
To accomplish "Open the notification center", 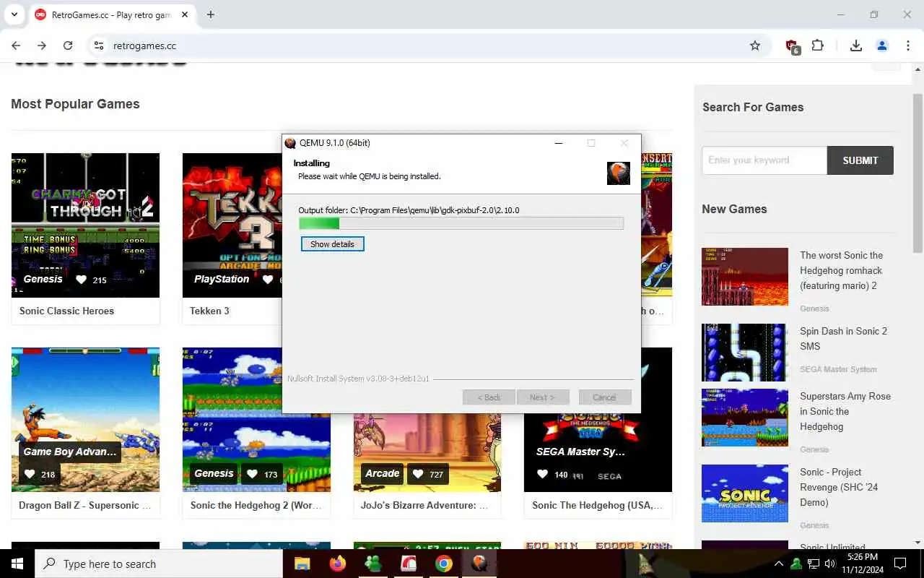I will [x=900, y=564].
